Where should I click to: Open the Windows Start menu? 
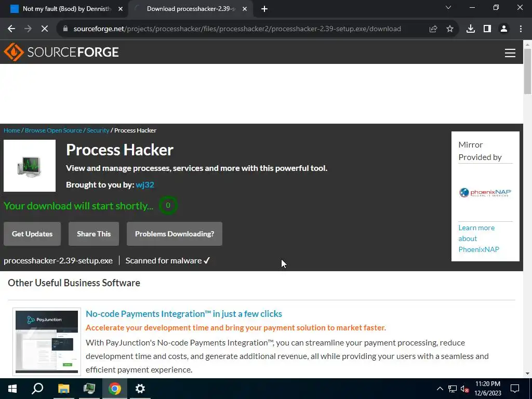click(x=12, y=389)
